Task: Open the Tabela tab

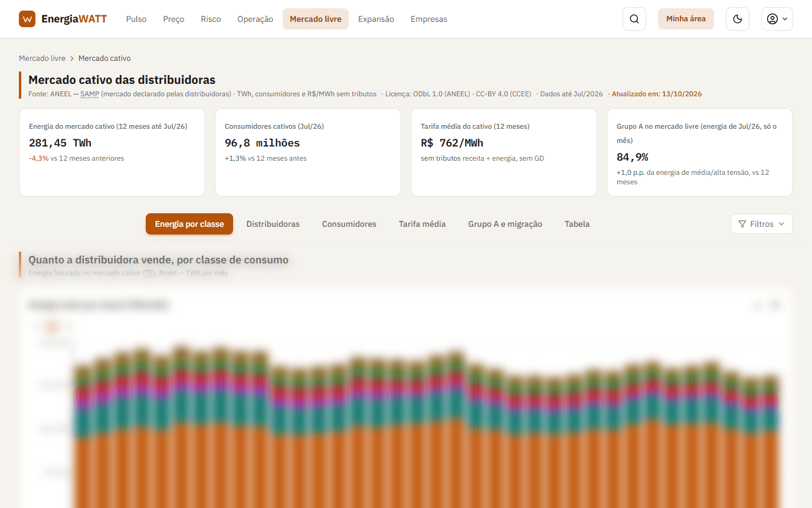Action: pos(577,224)
